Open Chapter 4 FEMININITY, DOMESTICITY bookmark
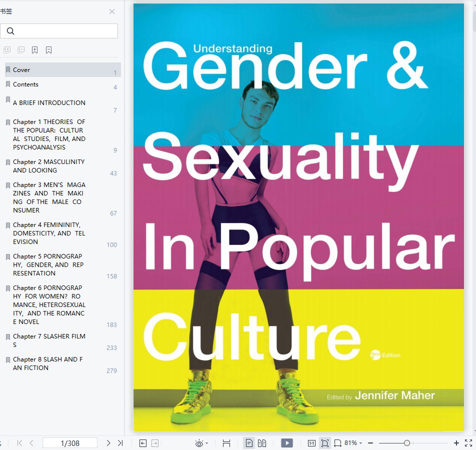Viewport: 476px width, 450px height. click(x=63, y=233)
